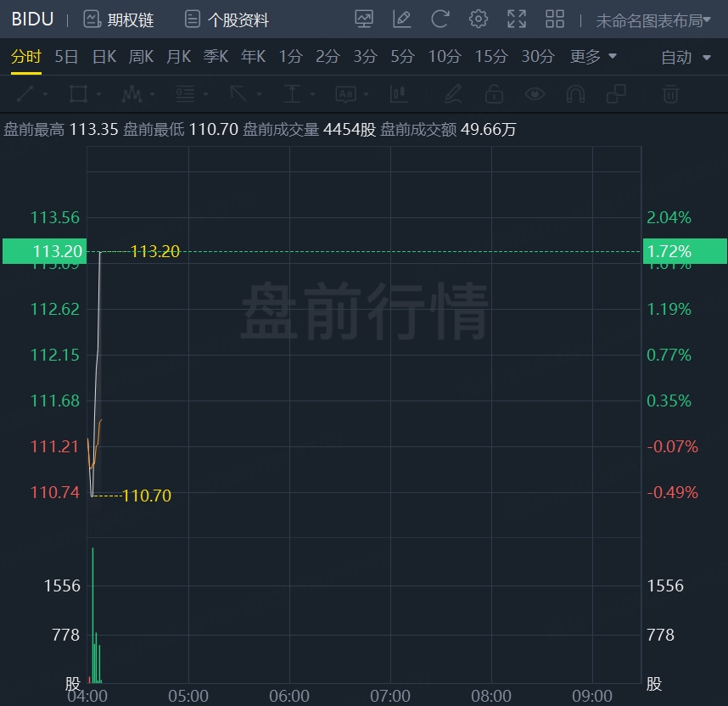This screenshot has height=706, width=728.
Task: Click the 1.72% change label
Action: [x=685, y=251]
